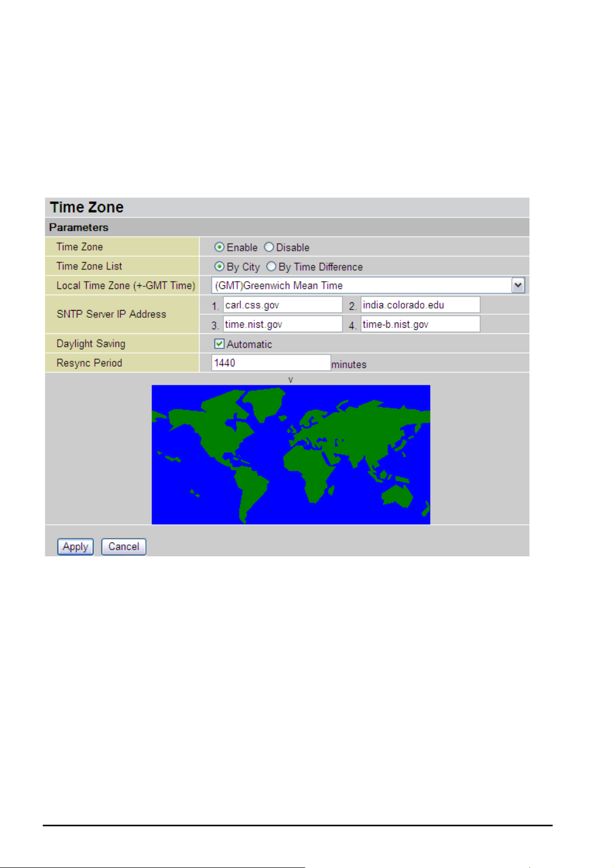Click the Apply button

[x=75, y=547]
